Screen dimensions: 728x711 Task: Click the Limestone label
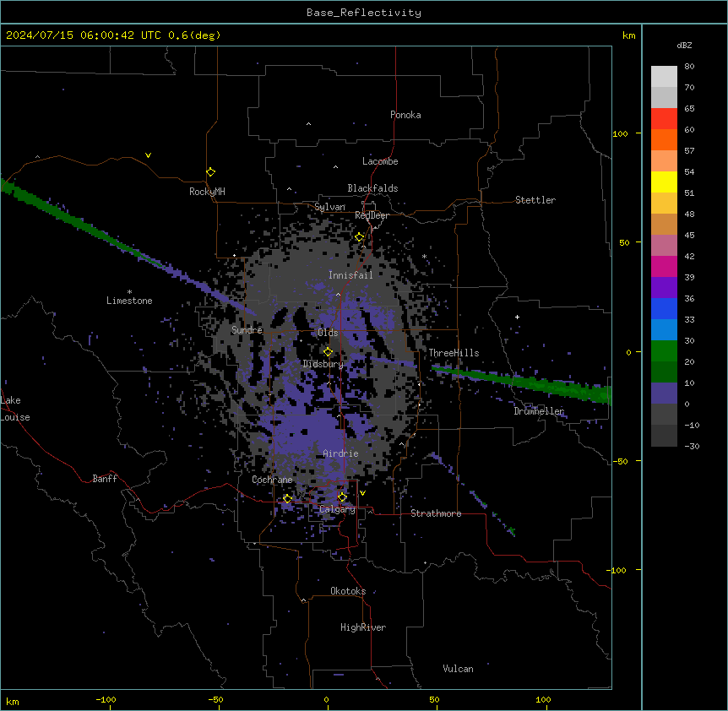[129, 301]
